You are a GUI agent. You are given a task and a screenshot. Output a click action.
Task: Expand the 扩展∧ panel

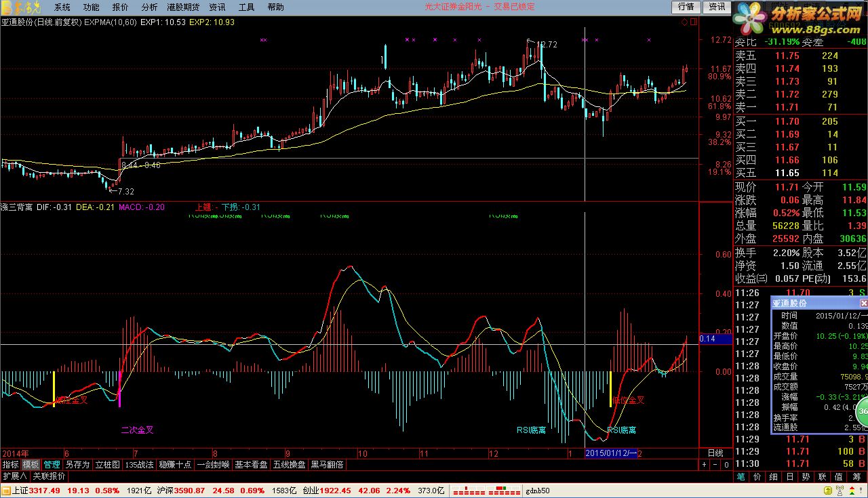(14, 476)
